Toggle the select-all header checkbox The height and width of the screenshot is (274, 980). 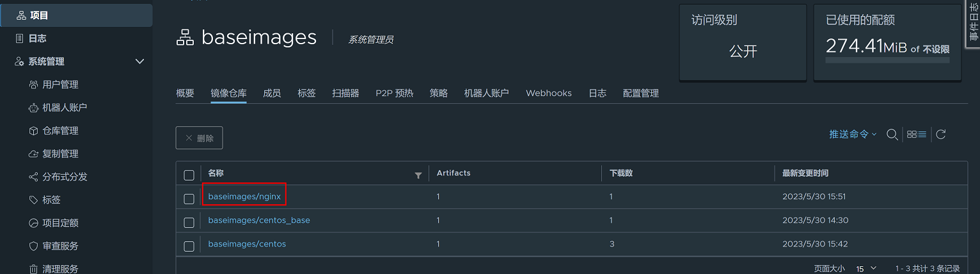click(x=189, y=175)
